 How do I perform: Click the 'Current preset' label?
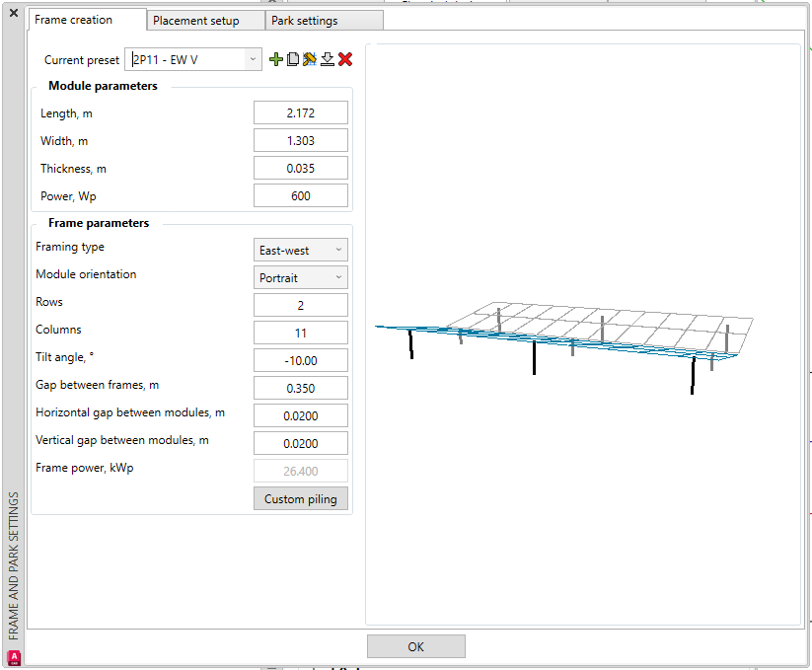[82, 60]
